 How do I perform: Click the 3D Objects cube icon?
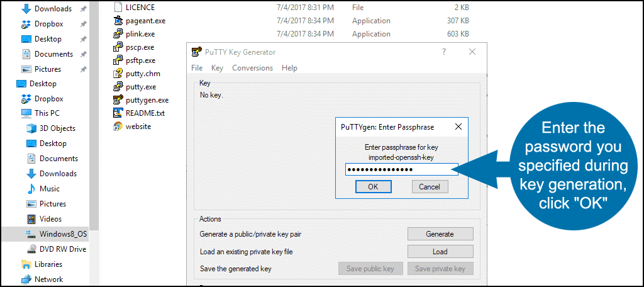click(x=31, y=128)
